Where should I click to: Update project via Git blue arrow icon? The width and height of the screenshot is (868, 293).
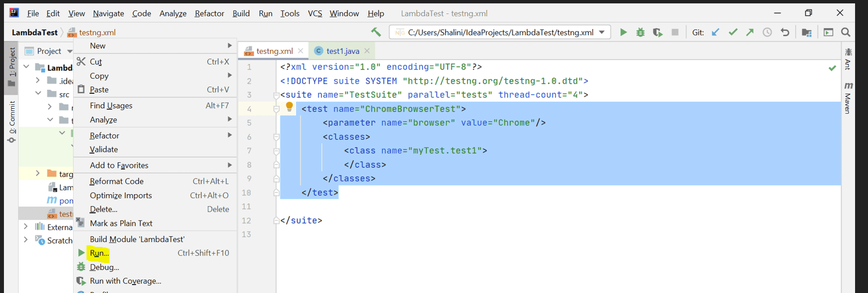coord(715,33)
